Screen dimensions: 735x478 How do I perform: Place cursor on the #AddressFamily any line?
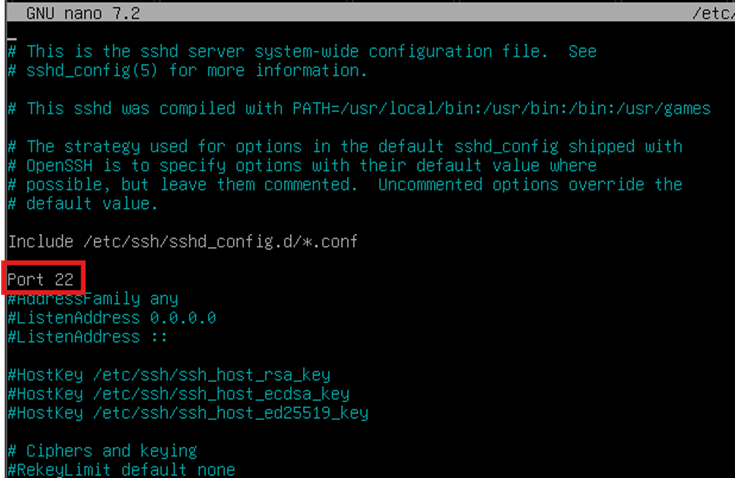[92, 298]
